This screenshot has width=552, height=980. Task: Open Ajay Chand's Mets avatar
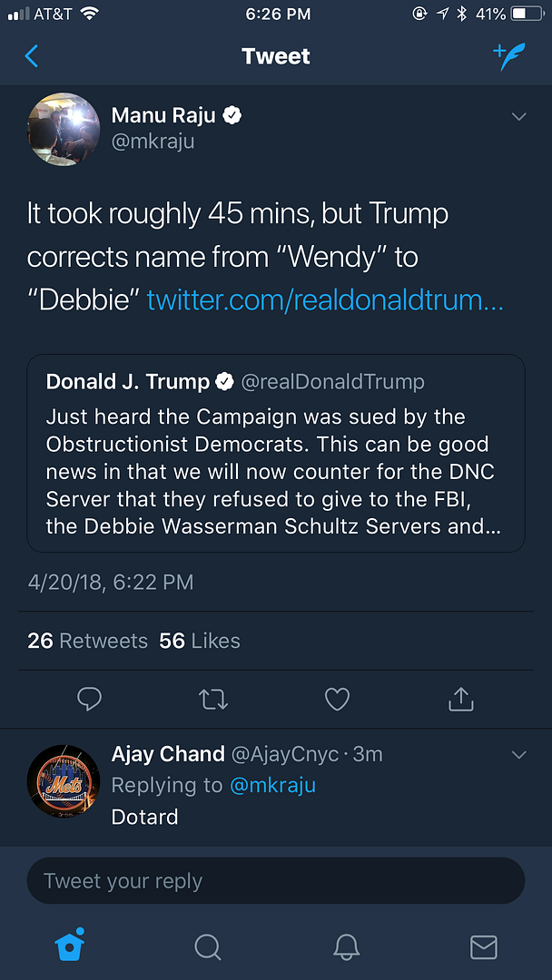tap(64, 780)
